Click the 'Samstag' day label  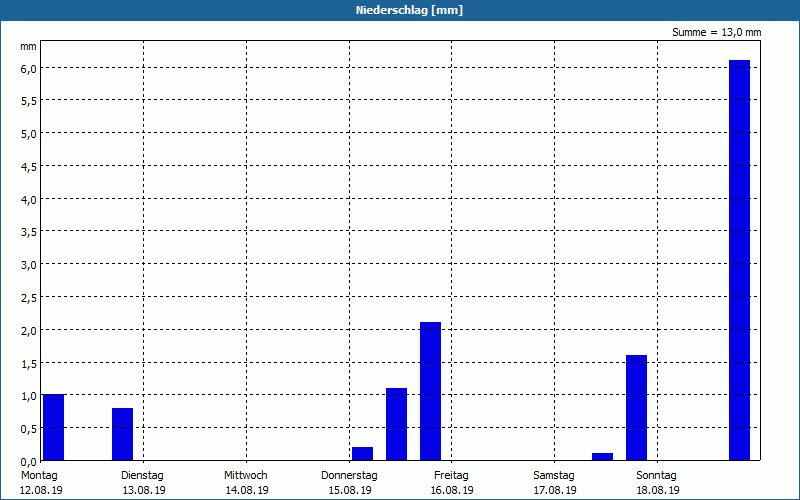click(x=554, y=476)
